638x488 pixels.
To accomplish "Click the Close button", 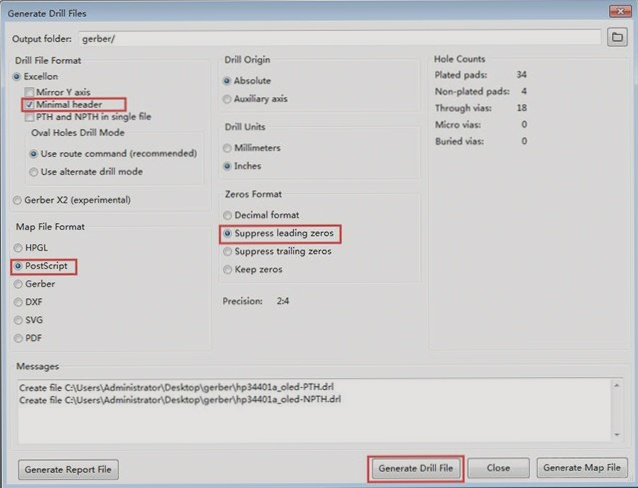I will pyautogui.click(x=498, y=468).
